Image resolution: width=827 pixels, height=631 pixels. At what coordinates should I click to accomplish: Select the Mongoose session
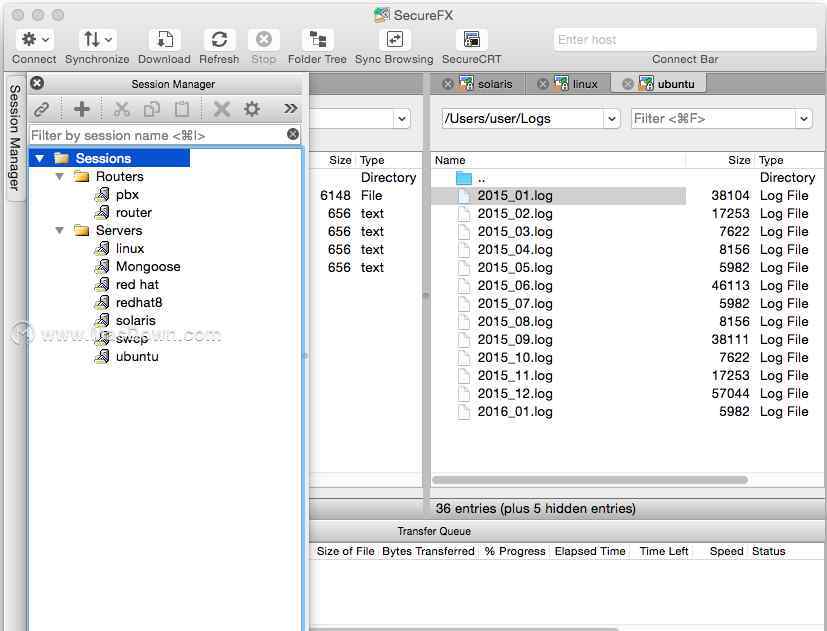148,266
